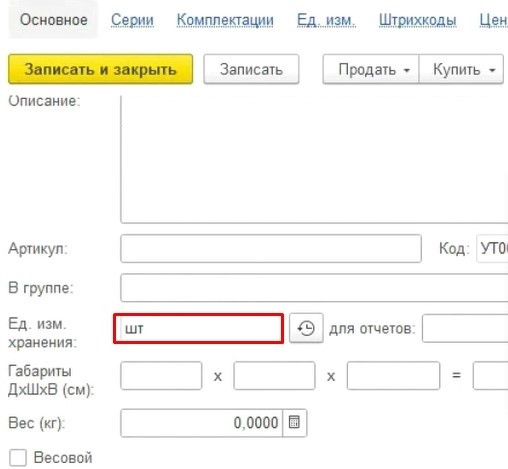Switch to the Основное tab
508x469 pixels.
pos(53,20)
